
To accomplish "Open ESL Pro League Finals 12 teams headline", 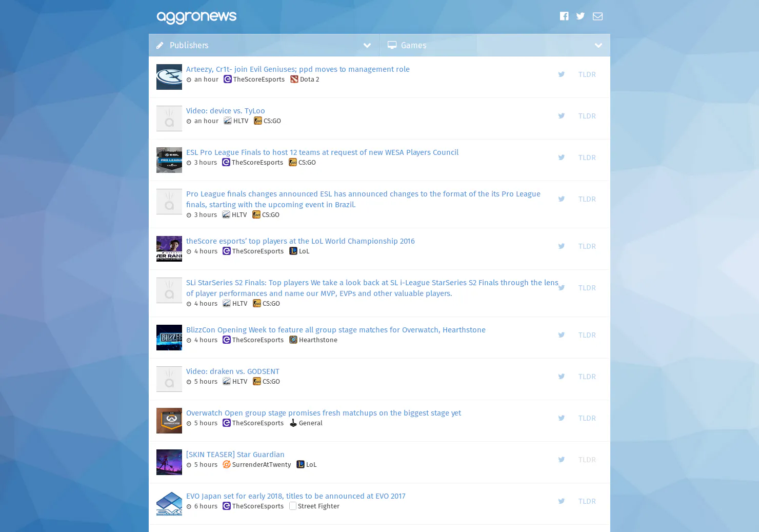I will 322,152.
